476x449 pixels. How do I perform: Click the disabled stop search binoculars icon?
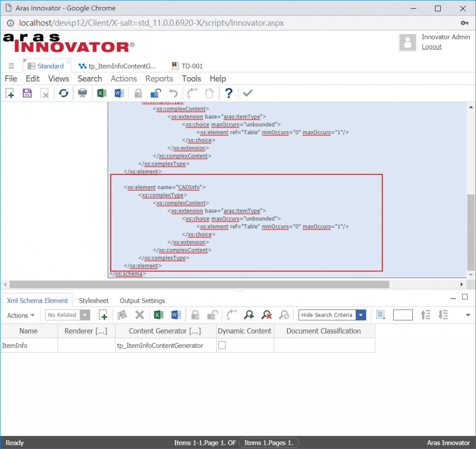tap(284, 315)
